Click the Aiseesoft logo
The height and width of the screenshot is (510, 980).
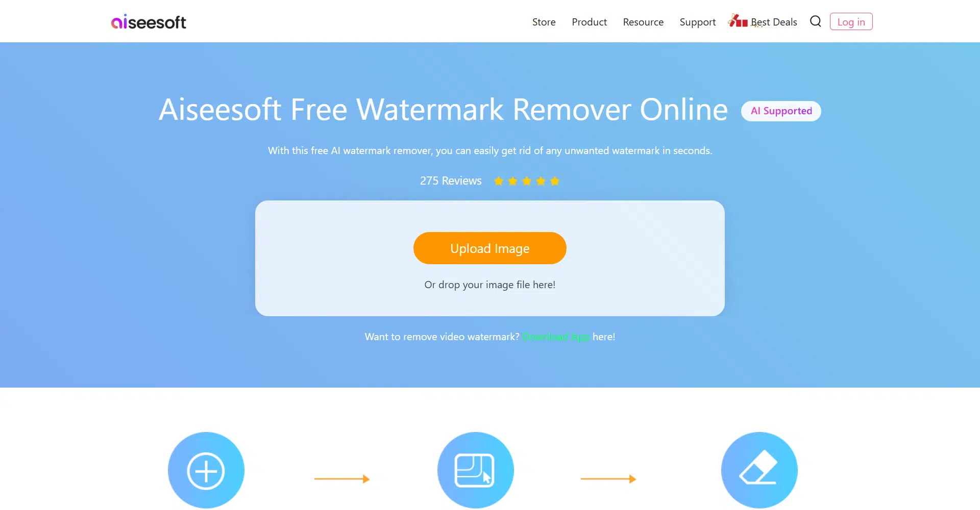click(149, 22)
